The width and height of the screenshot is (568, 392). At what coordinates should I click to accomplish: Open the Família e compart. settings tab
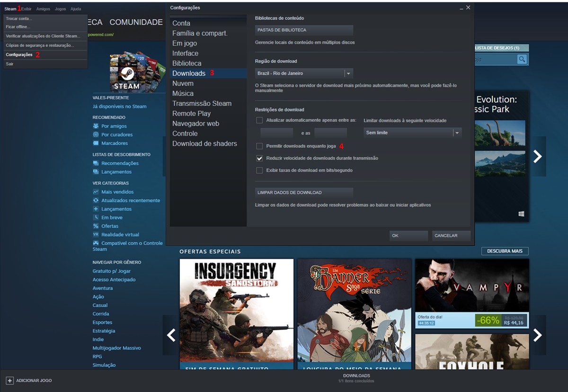coord(208,33)
